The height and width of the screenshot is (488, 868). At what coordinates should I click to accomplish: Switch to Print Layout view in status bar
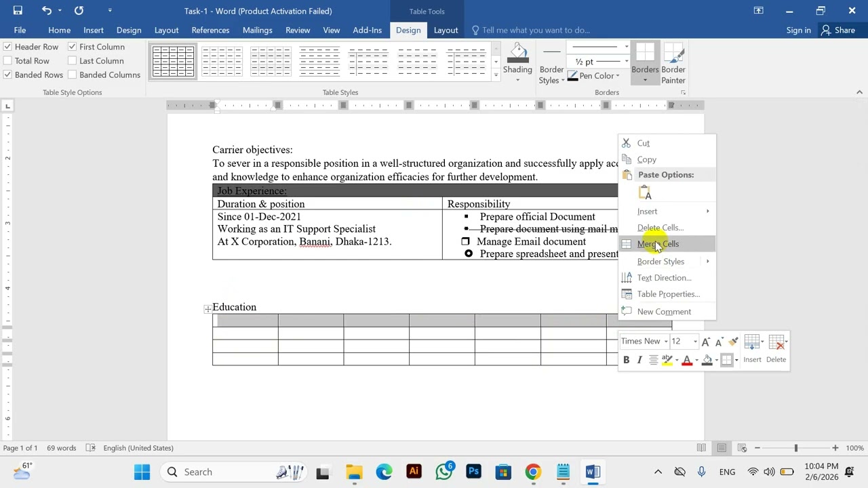722,448
